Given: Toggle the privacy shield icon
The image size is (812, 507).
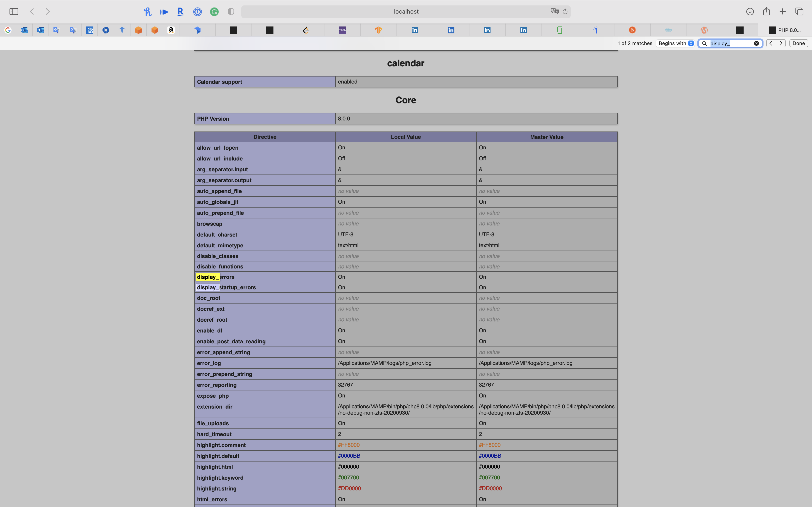Looking at the screenshot, I should coord(231,12).
